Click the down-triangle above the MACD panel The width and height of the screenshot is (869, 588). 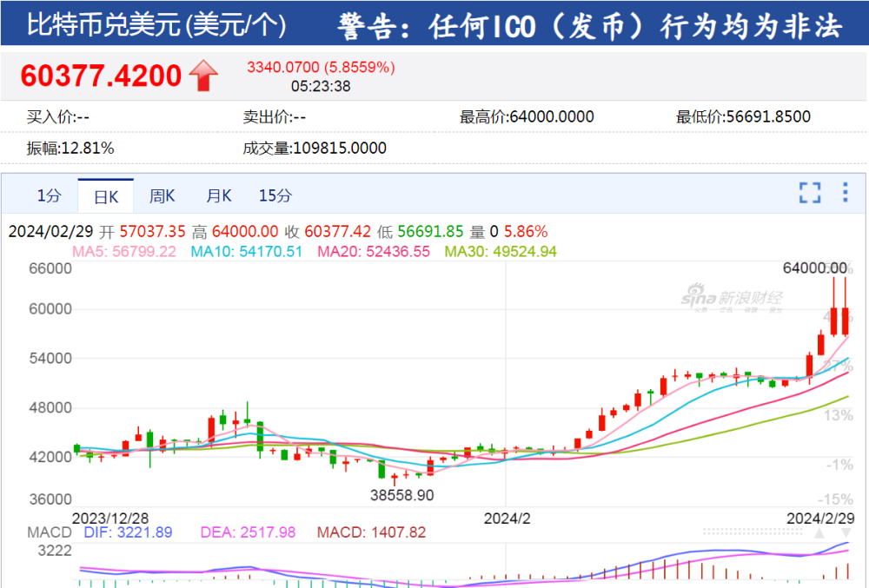point(846,532)
